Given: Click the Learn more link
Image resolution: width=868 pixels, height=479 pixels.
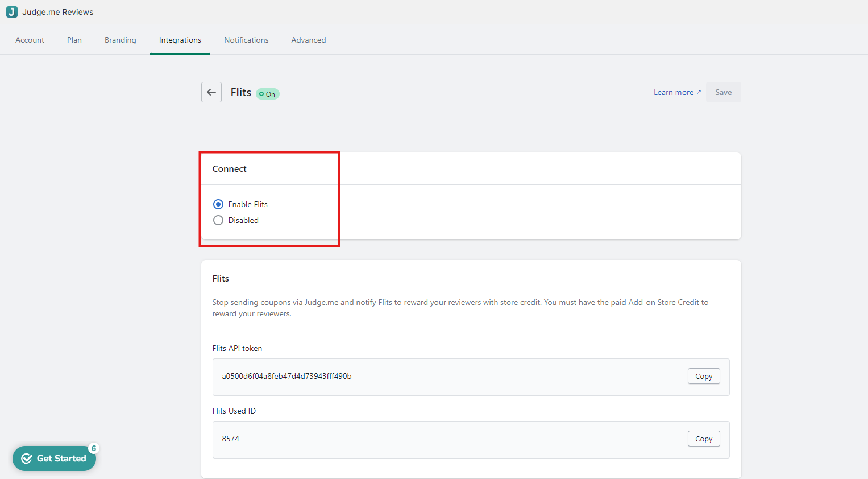Looking at the screenshot, I should click(x=677, y=92).
